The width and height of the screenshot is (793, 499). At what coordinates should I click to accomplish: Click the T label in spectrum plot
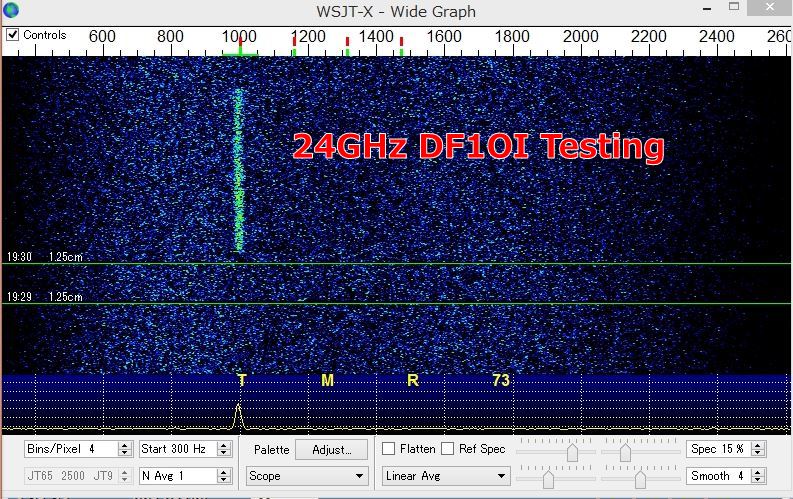(242, 380)
